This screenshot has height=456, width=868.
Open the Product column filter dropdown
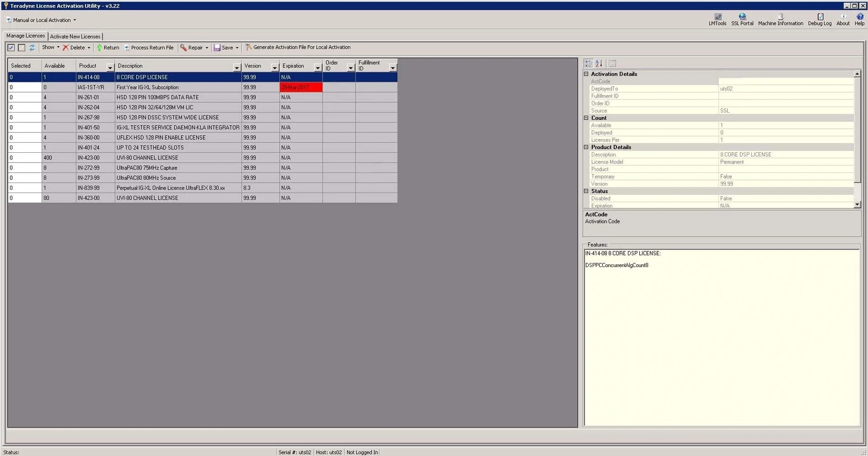click(x=110, y=67)
